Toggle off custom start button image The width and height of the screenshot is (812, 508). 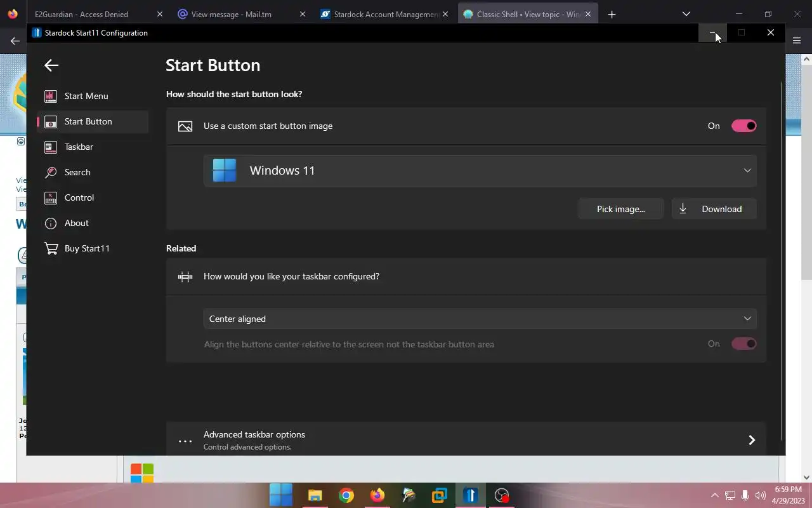click(x=743, y=126)
